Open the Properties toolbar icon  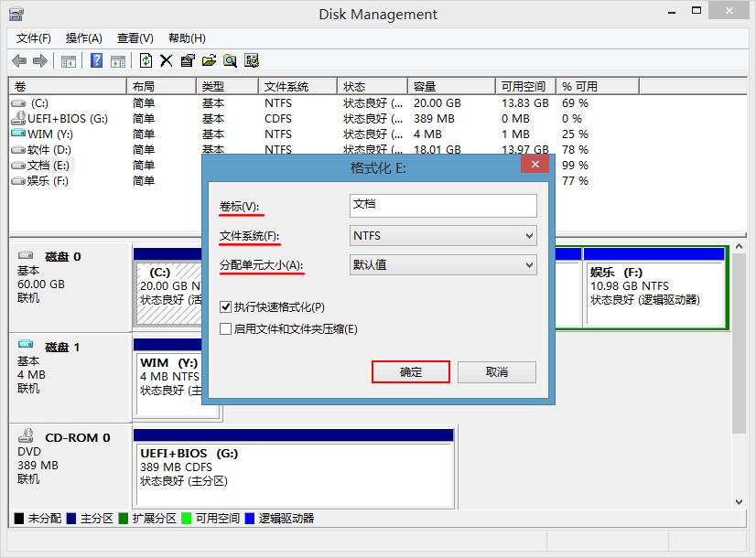(187, 60)
